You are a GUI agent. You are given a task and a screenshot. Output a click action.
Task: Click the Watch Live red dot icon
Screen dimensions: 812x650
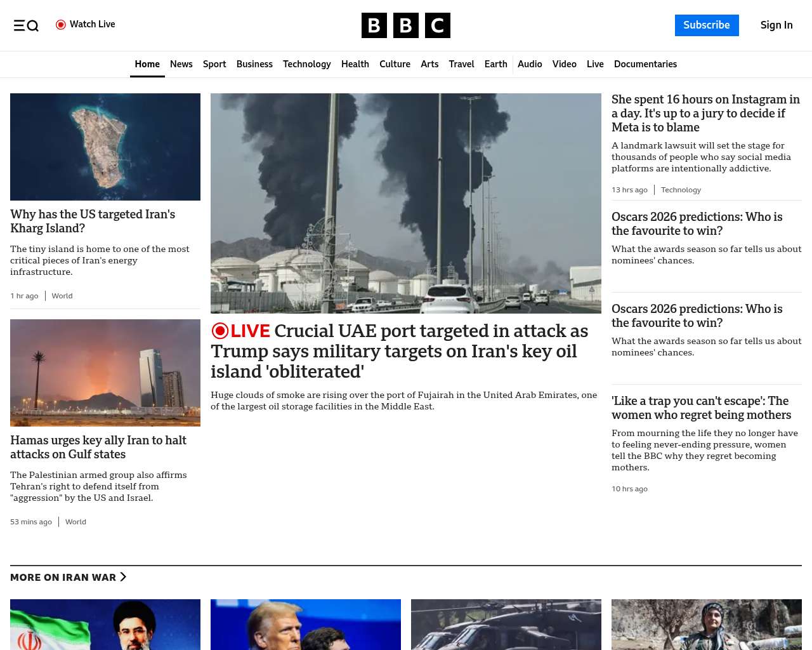61,25
